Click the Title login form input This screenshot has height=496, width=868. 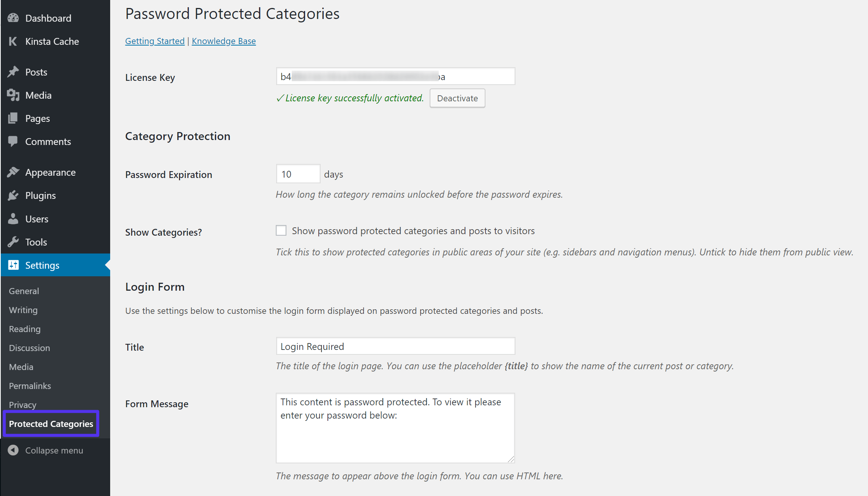(x=395, y=346)
